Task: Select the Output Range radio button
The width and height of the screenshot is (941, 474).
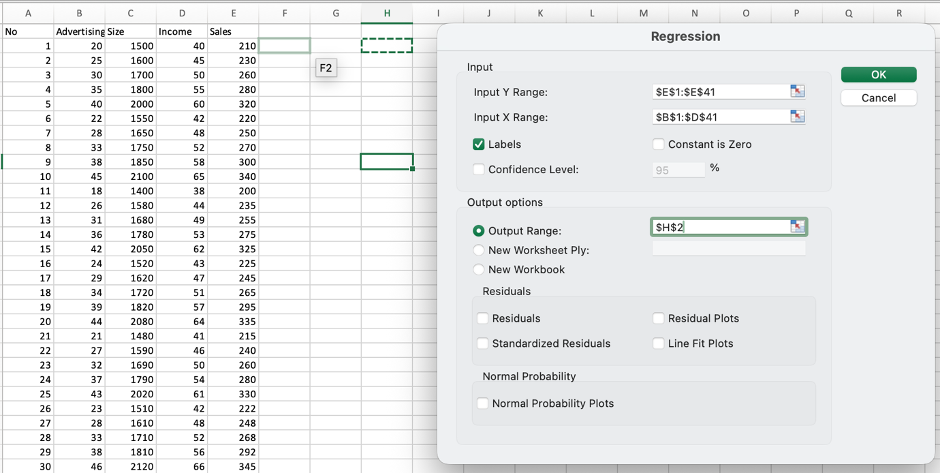Action: coord(479,231)
